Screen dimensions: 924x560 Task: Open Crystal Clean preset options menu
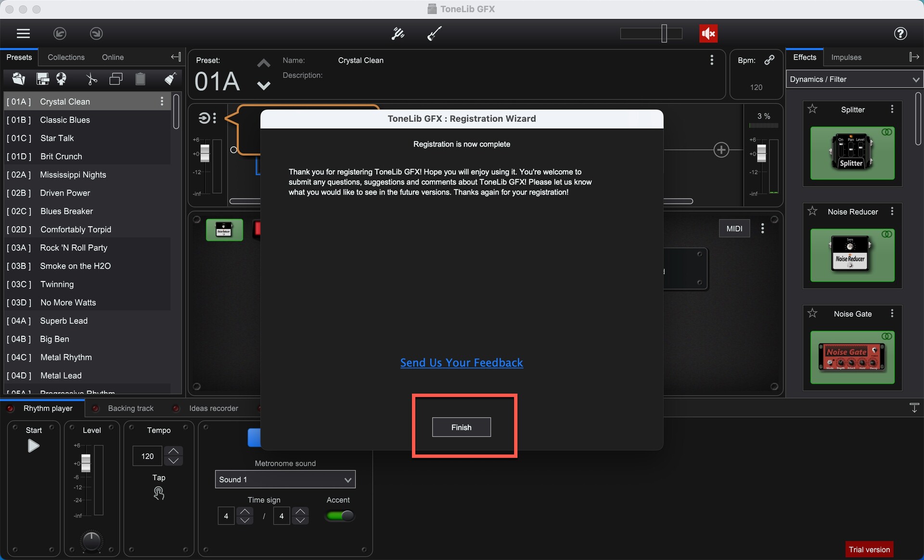162,101
